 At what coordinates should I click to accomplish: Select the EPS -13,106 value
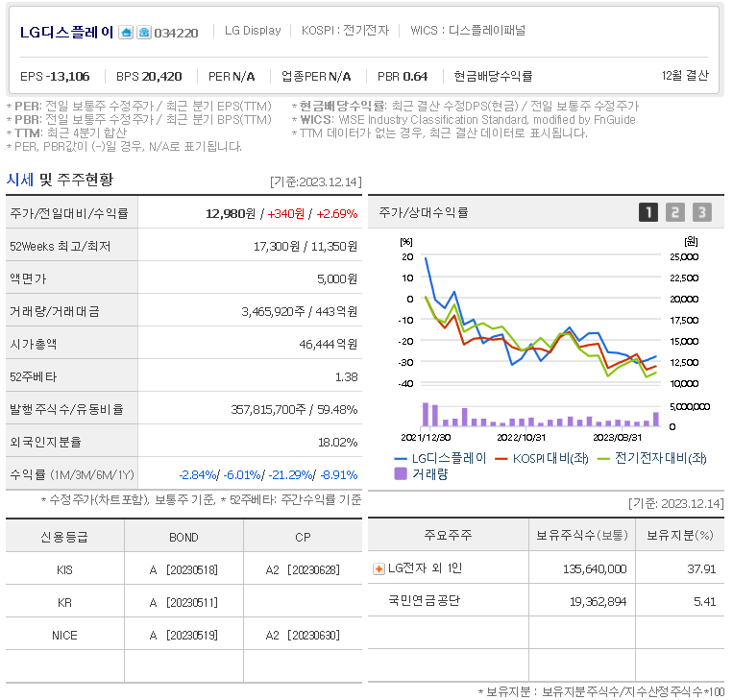(x=55, y=77)
